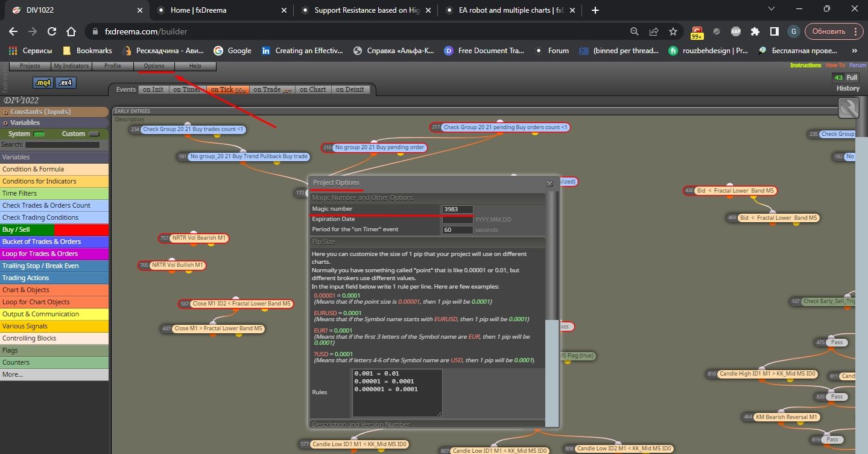This screenshot has width=868, height=454.
Task: Open the Profile menu
Action: [x=113, y=66]
